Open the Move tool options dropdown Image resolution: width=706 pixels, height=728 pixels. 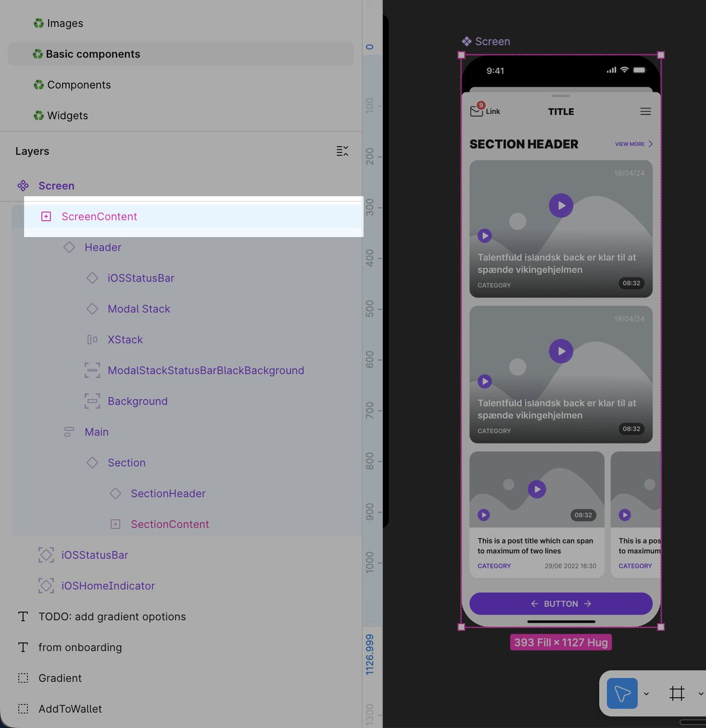pyautogui.click(x=647, y=694)
